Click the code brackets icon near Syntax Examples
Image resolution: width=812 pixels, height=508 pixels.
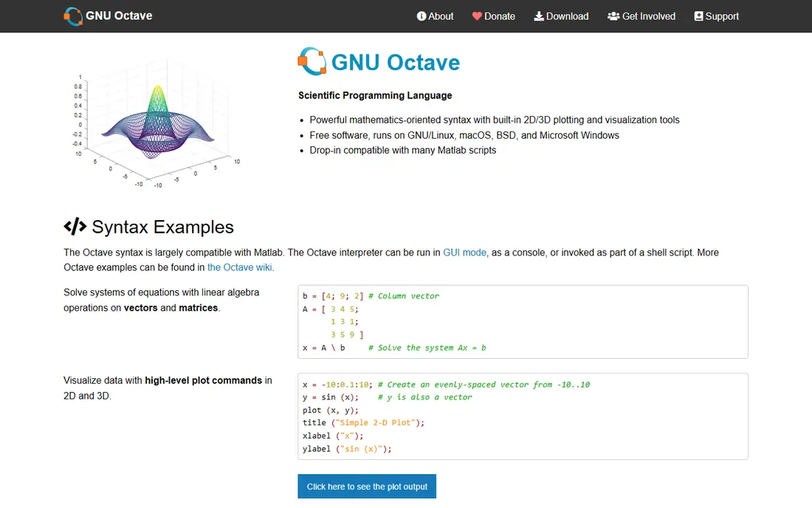pyautogui.click(x=75, y=226)
